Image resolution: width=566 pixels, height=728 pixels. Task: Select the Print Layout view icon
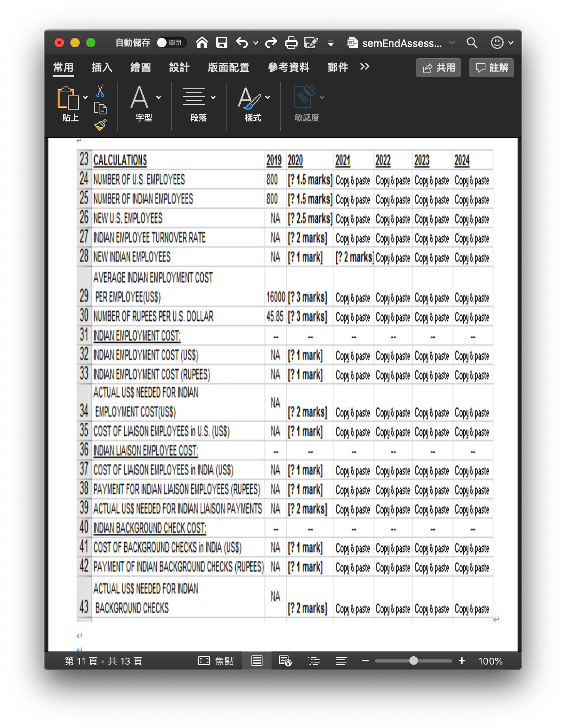click(x=257, y=661)
